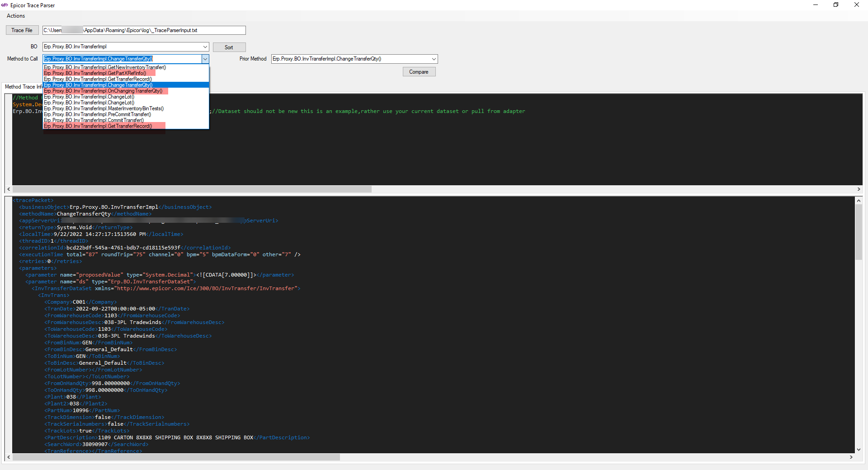Restore down the Epicor Trace Parser window
Screen dimensions: 868x470
click(836, 5)
